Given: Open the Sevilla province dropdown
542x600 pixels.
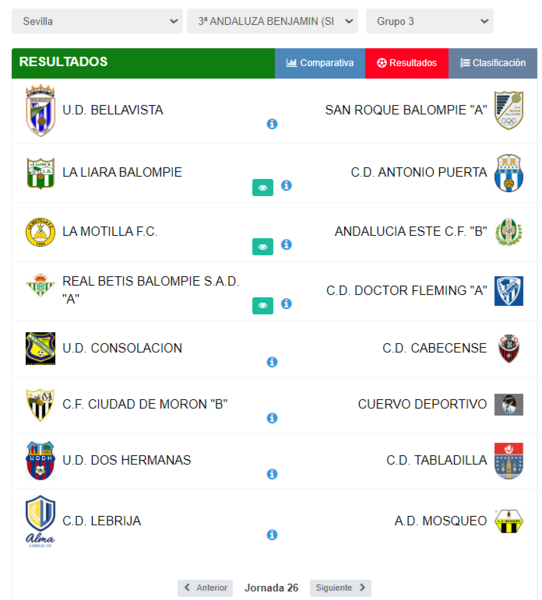Looking at the screenshot, I should [97, 21].
